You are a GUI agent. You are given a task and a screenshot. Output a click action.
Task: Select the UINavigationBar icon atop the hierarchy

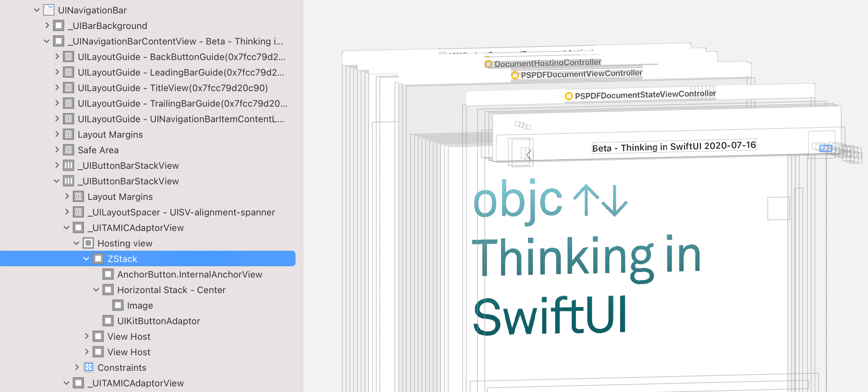48,10
